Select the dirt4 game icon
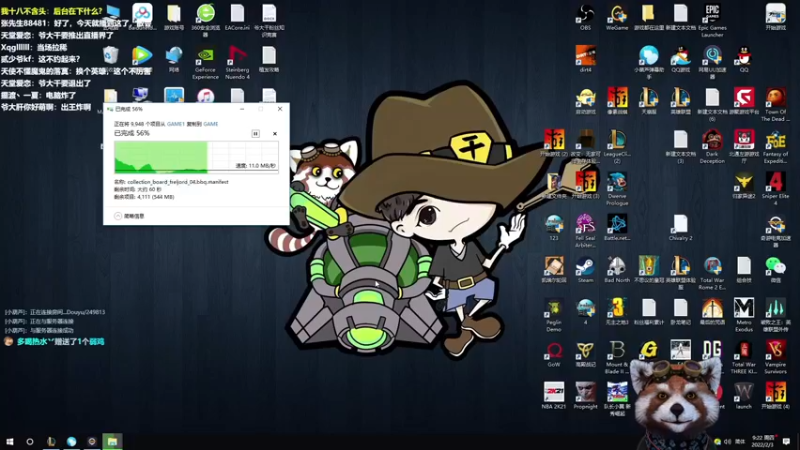 (x=585, y=56)
